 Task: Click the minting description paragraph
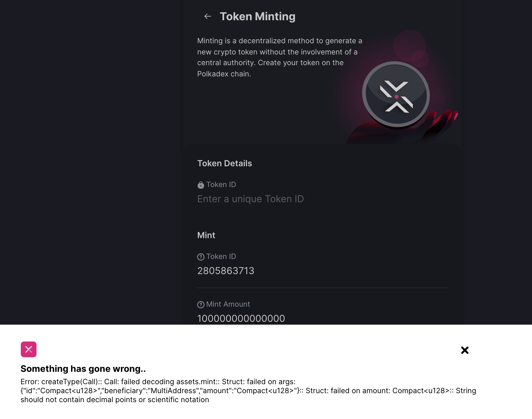[279, 57]
